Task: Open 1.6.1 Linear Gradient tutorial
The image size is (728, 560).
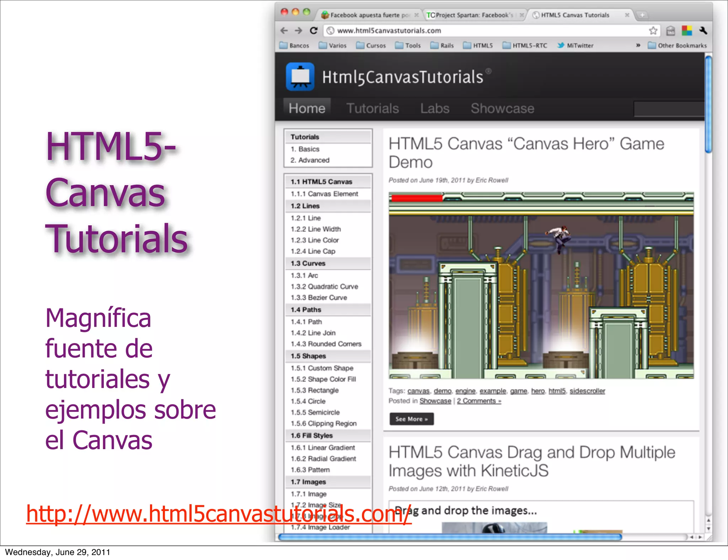Action: pyautogui.click(x=323, y=448)
